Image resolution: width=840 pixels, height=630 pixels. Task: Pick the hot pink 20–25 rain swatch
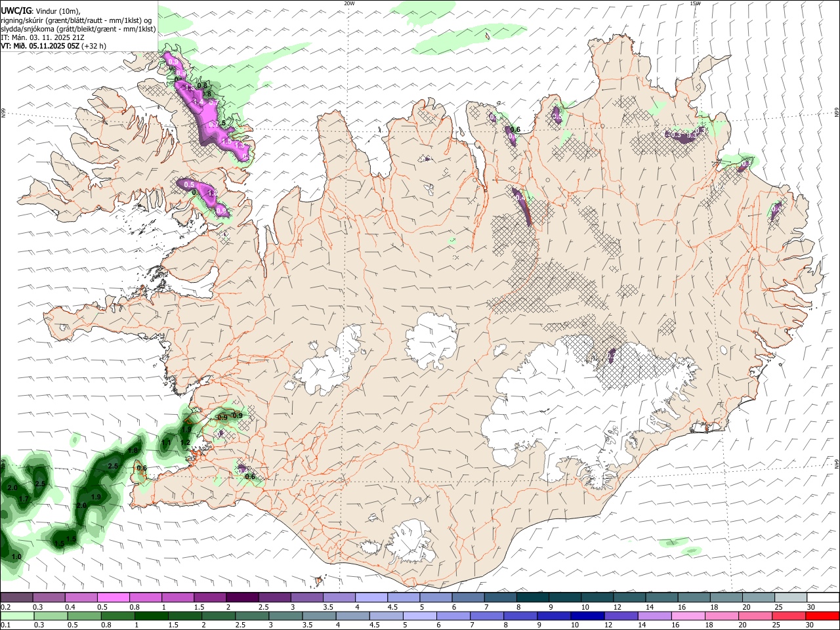756,616
